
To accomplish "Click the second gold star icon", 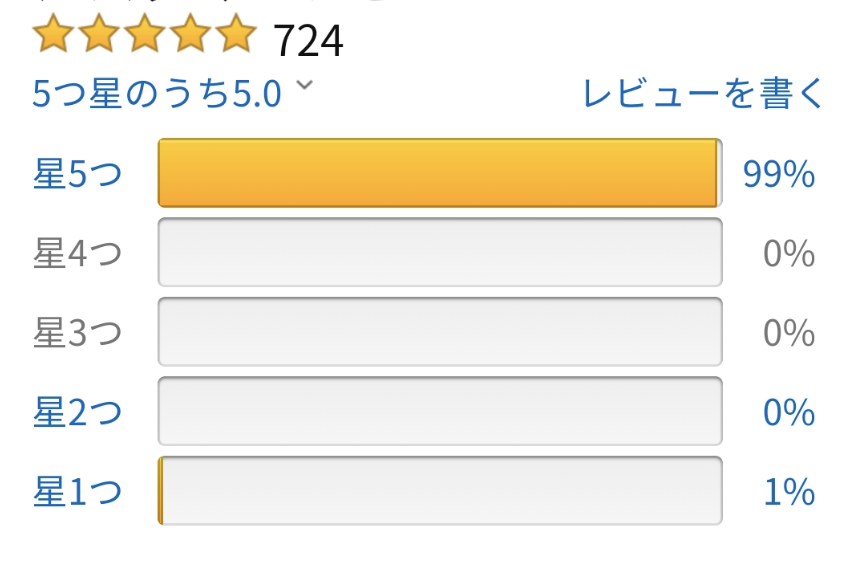I will (99, 34).
